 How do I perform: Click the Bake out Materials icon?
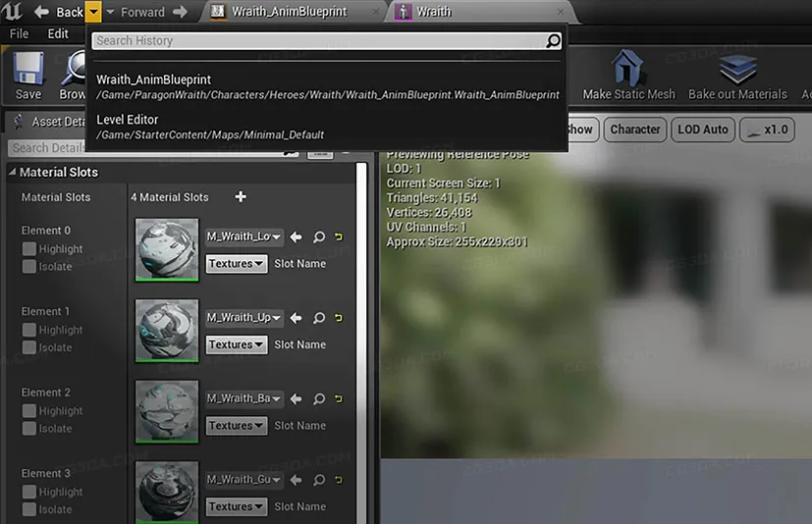pos(737,69)
